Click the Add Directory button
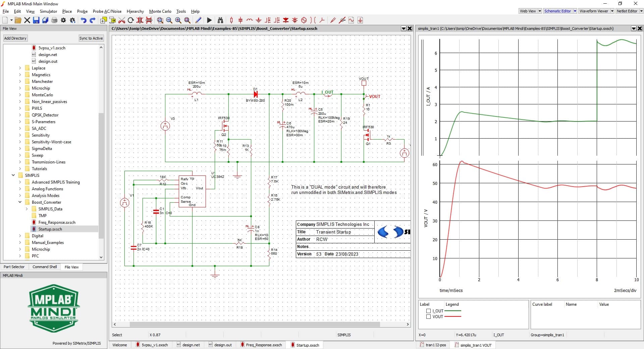The height and width of the screenshot is (349, 644). (15, 38)
